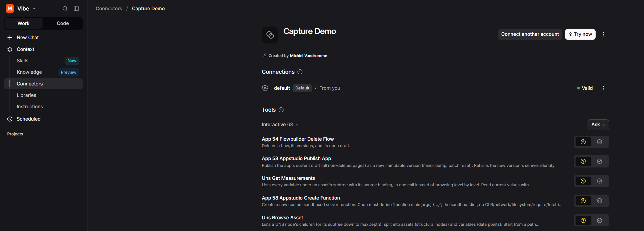Set Publish App tool to always allow (check icon)
Screen dimensions: 644x231
tap(600, 161)
